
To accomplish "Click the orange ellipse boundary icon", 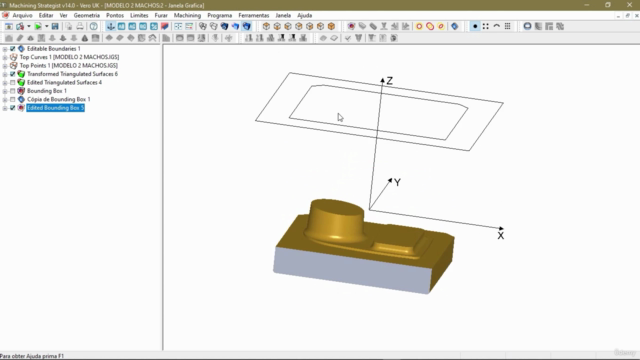I will click(x=441, y=27).
